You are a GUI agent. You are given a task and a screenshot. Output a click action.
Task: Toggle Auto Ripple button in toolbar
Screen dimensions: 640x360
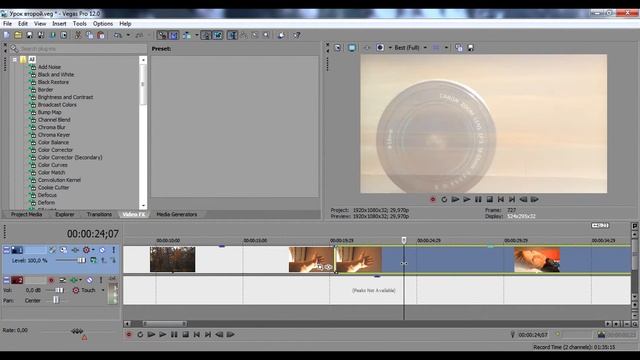point(187,36)
